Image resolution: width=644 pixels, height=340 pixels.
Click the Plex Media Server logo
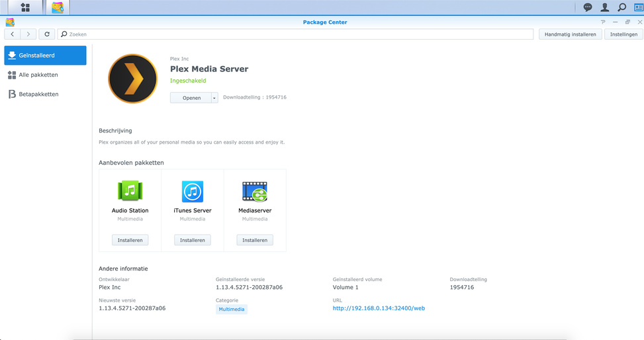coord(132,79)
